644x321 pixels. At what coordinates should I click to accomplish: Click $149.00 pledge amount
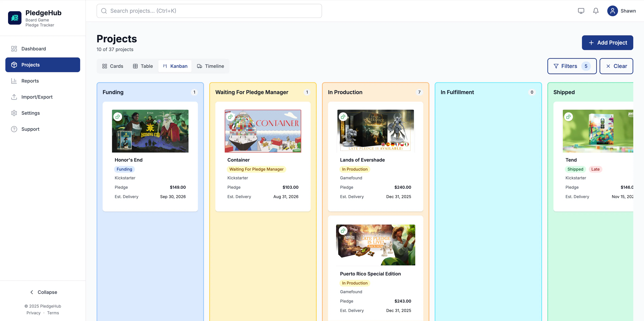coord(178,187)
